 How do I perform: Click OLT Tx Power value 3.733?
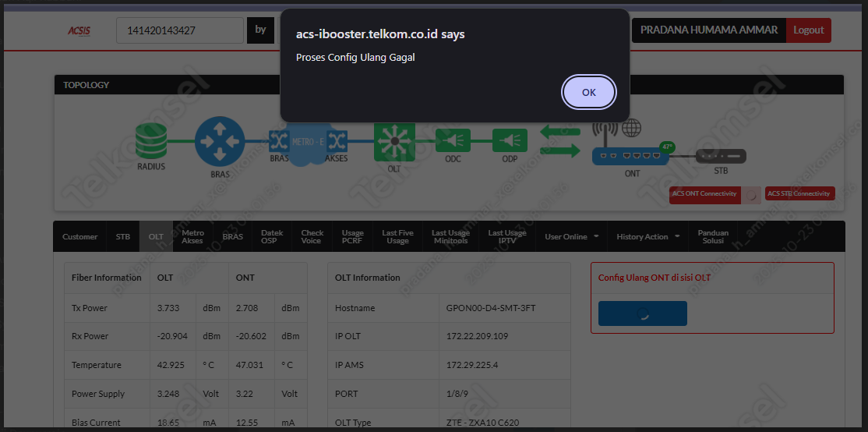coord(168,307)
